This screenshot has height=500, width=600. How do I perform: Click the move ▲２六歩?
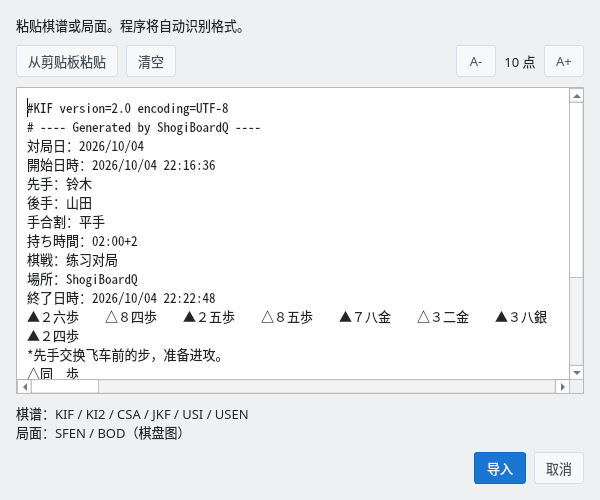tap(53, 317)
